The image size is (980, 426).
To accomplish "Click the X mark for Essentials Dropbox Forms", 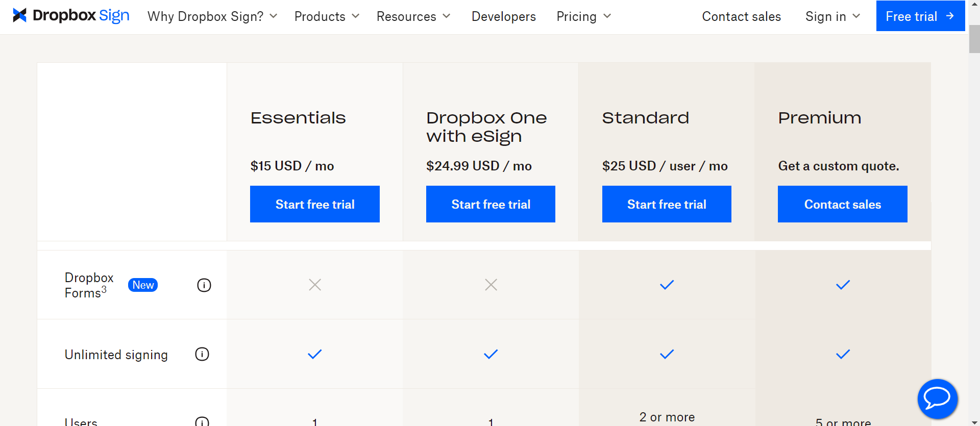I will pyautogui.click(x=315, y=285).
